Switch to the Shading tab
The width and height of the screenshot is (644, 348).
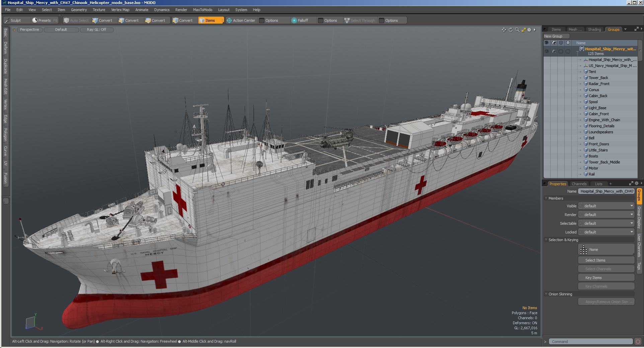coord(594,29)
